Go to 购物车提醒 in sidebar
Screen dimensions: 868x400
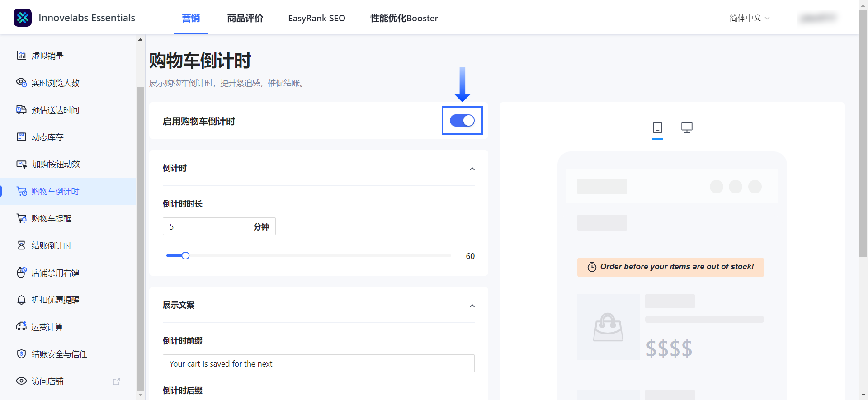point(51,218)
